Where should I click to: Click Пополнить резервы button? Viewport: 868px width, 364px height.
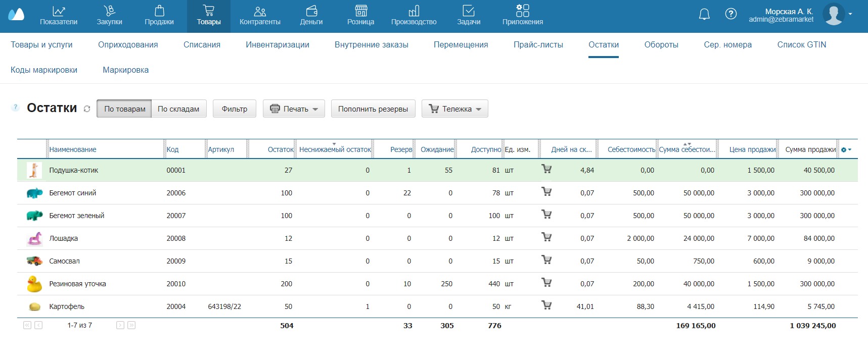click(x=373, y=109)
